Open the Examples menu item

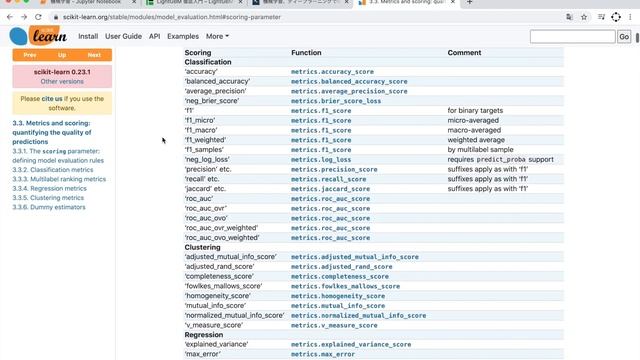(183, 36)
